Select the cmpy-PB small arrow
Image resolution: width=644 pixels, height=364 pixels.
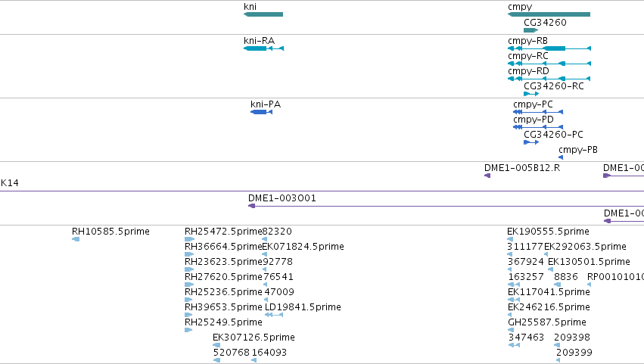coord(561,157)
